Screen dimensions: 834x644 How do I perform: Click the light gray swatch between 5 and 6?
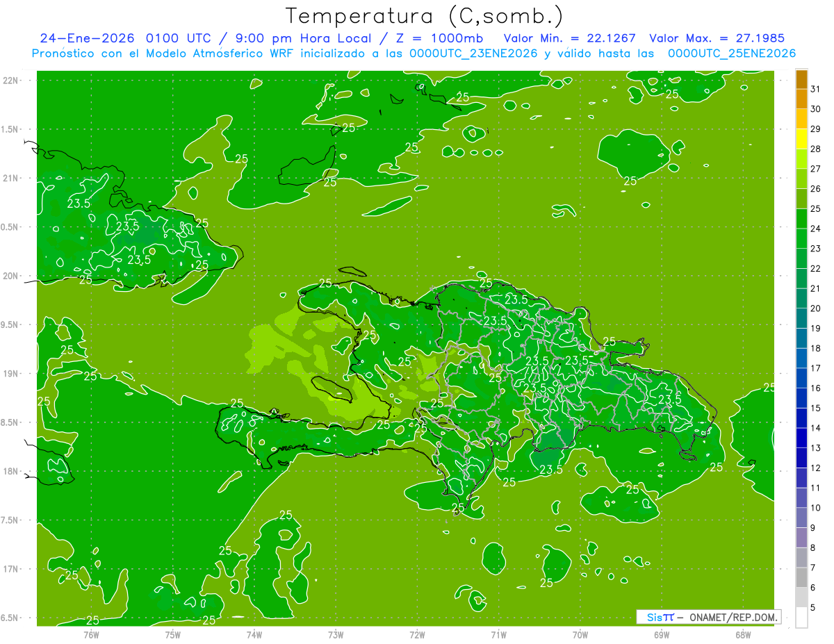pos(802,597)
